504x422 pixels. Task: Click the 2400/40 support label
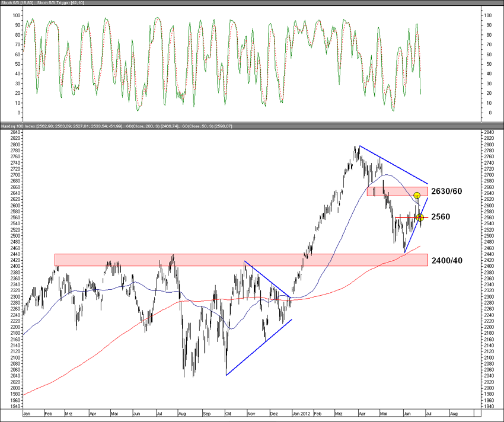point(447,260)
